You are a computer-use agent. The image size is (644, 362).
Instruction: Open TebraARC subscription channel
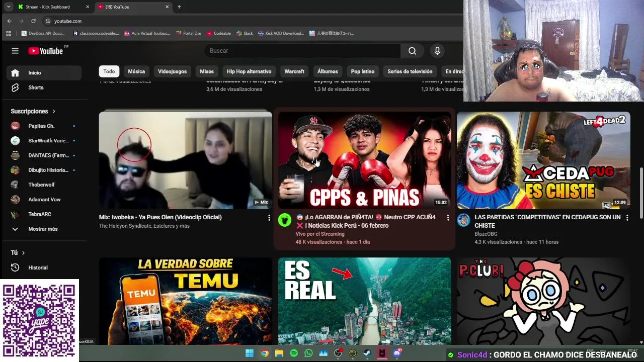click(x=44, y=214)
